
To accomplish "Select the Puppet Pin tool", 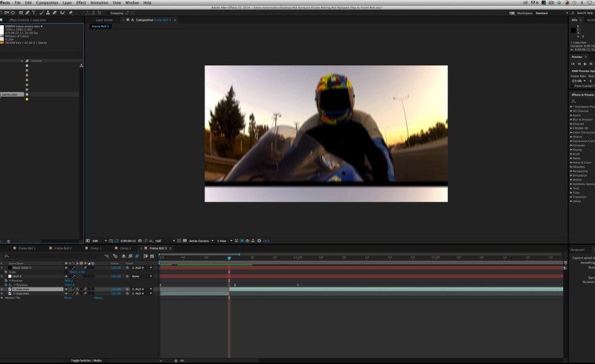I will pos(71,13).
